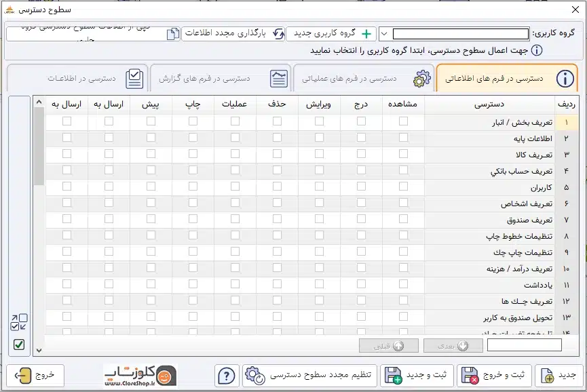Focus the گروه کاربری combo text field

click(x=461, y=34)
